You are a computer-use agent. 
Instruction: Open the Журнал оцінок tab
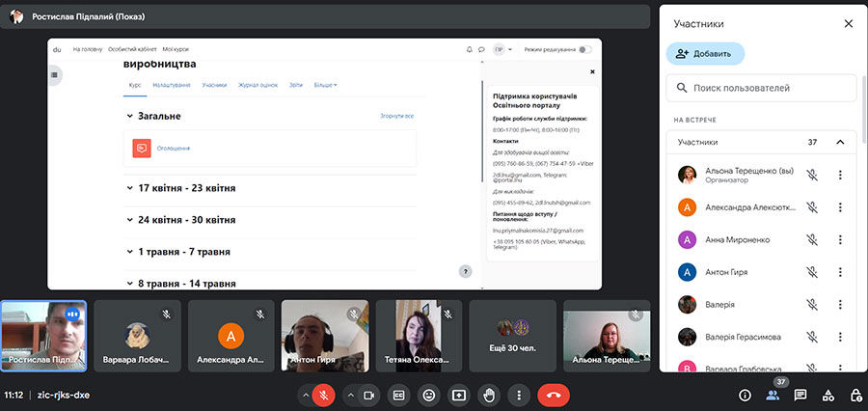click(258, 85)
